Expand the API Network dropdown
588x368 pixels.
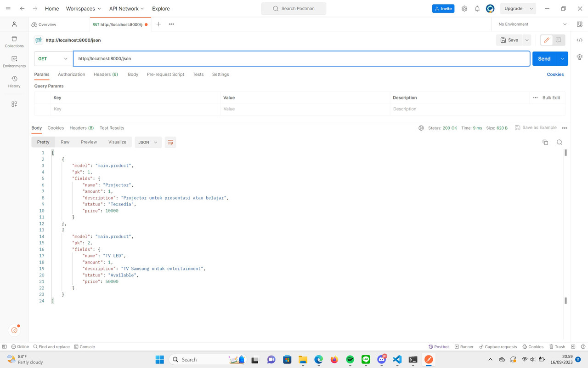pyautogui.click(x=126, y=9)
